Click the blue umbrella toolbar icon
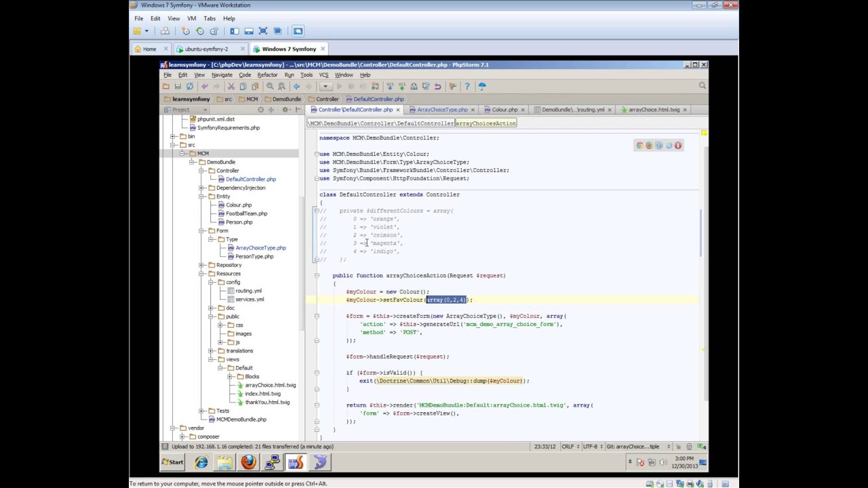The width and height of the screenshot is (868, 488). coord(482,86)
